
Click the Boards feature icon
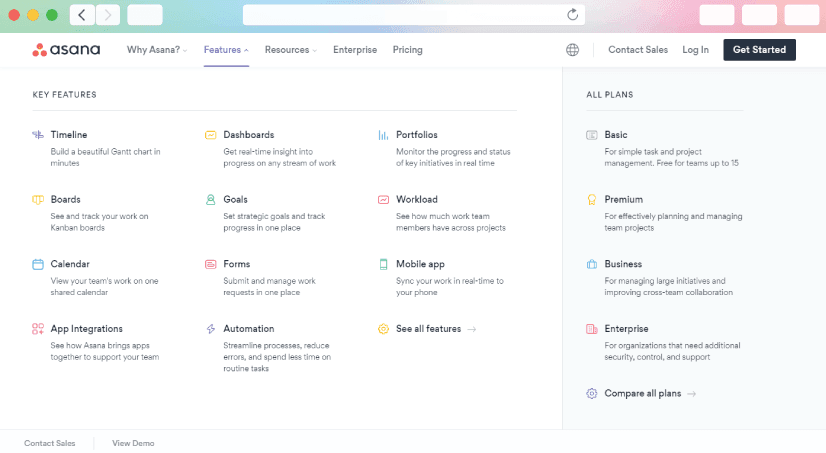(x=38, y=200)
